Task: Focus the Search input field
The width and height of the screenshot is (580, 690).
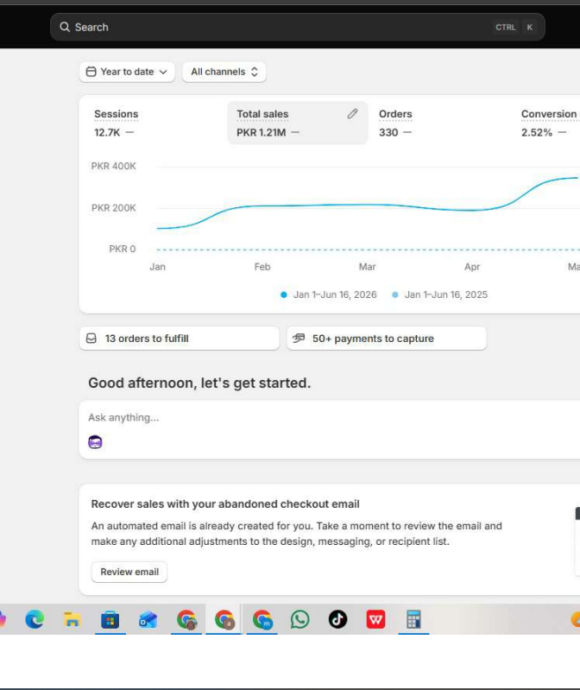Action: [x=297, y=27]
